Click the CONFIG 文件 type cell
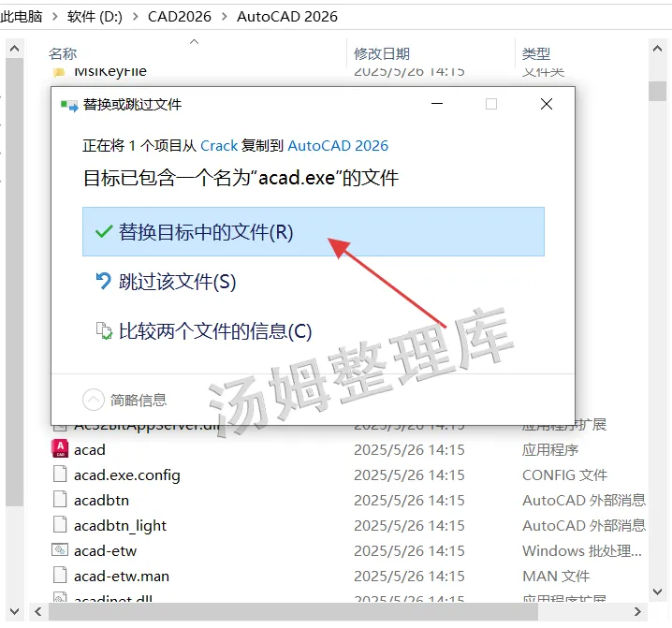 pyautogui.click(x=564, y=475)
